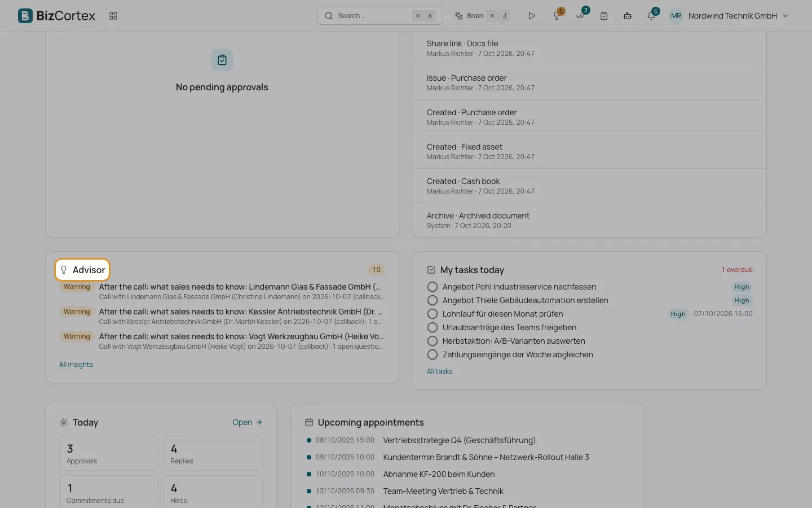Click the Search field in the top bar
Viewport: 812px width, 508px height.
(x=380, y=16)
